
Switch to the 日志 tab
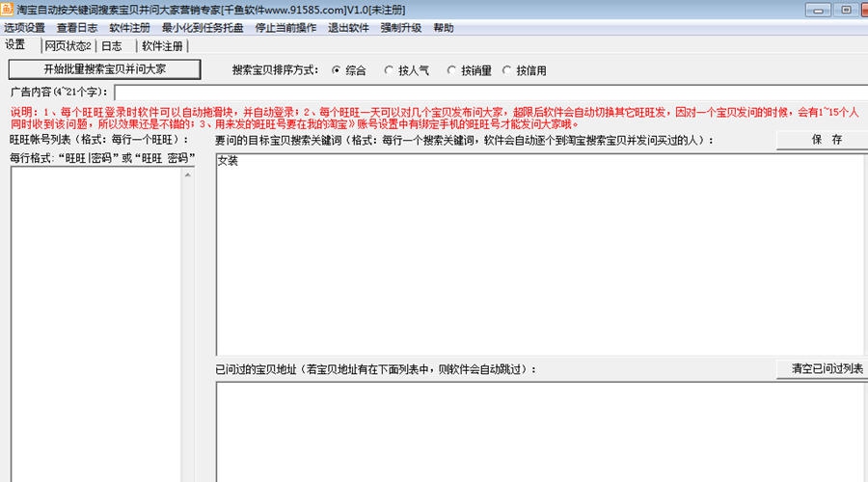pos(111,46)
